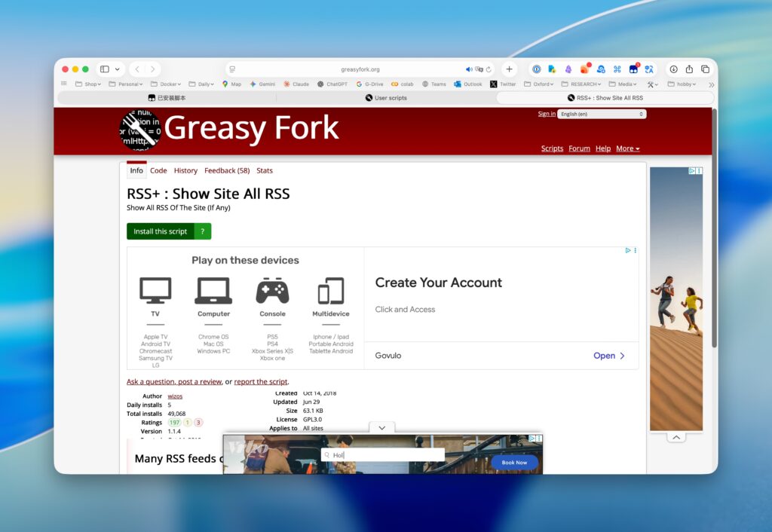Open Claude bookmark
The height and width of the screenshot is (532, 772).
pyautogui.click(x=296, y=84)
